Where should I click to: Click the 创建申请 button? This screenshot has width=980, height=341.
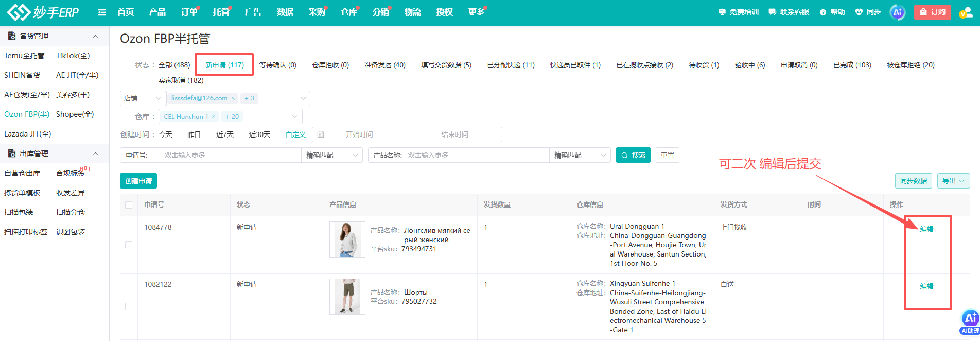coord(138,181)
